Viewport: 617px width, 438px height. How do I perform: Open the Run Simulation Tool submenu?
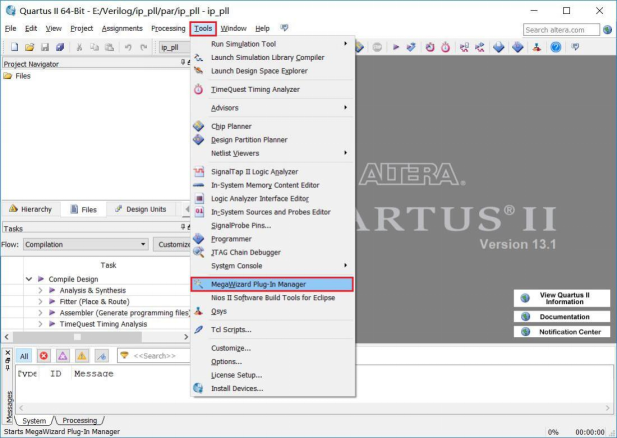(x=273, y=44)
